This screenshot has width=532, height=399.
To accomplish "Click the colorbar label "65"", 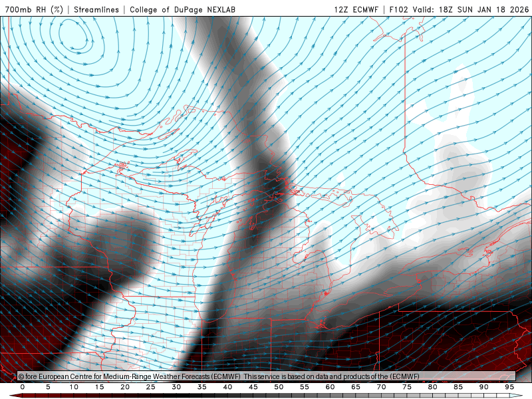I will click(x=356, y=387).
